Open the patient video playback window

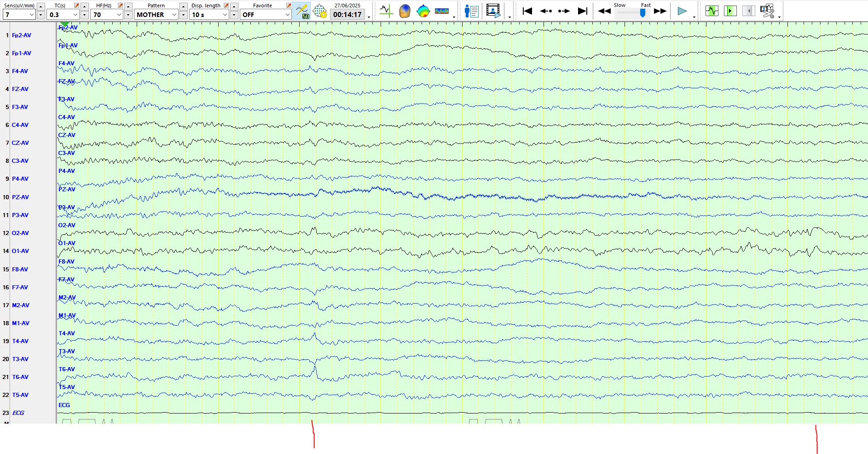coord(493,11)
